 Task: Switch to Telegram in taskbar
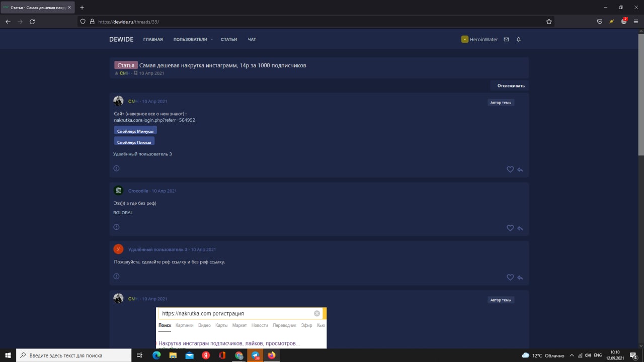point(256,355)
